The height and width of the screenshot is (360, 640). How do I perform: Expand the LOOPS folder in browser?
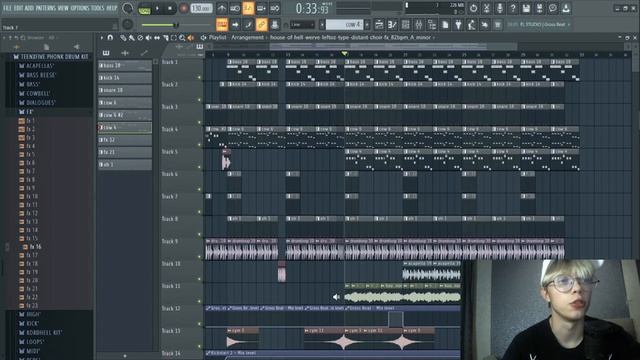31,342
